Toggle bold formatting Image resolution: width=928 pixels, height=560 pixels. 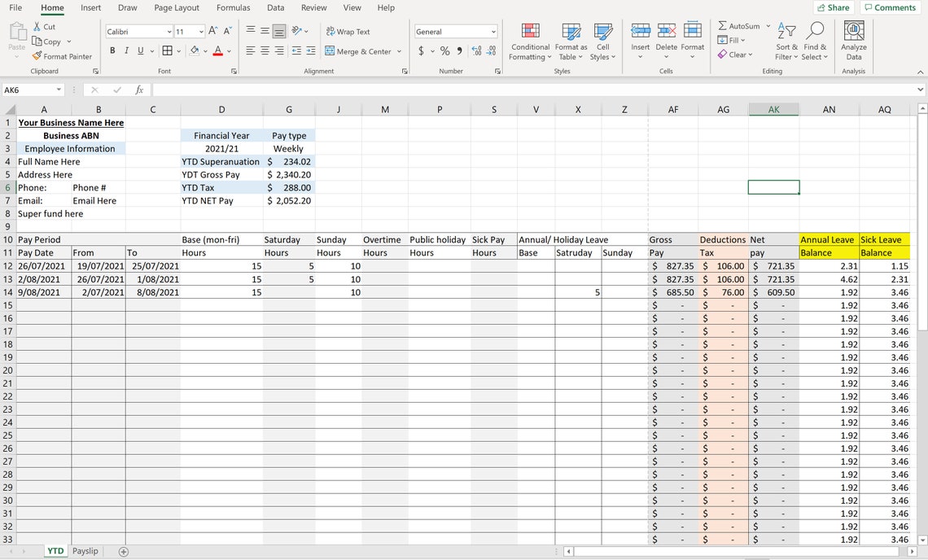click(112, 50)
